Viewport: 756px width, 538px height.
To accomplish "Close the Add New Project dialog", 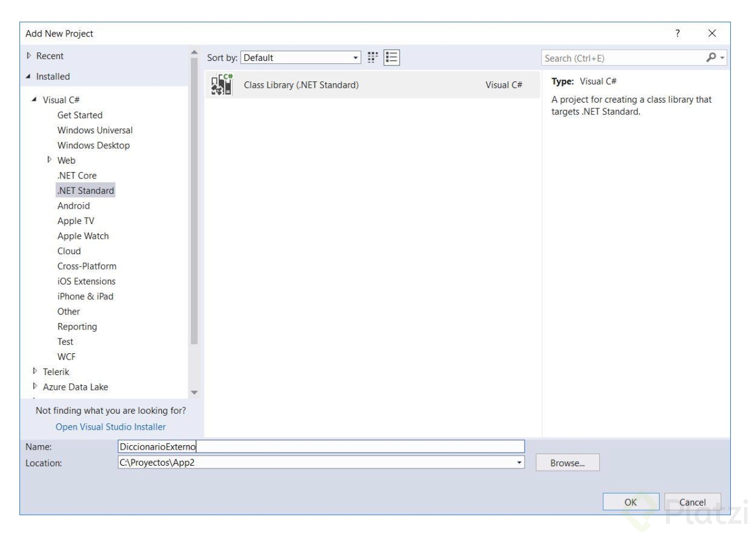I will (x=712, y=34).
